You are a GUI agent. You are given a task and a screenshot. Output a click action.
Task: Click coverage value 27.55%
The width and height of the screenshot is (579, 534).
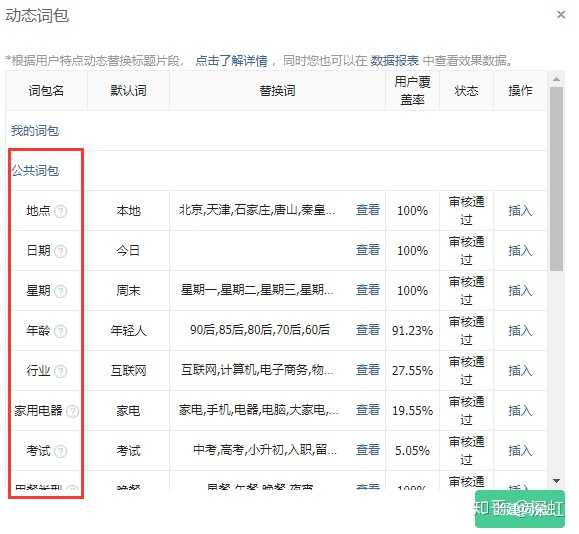(x=412, y=370)
